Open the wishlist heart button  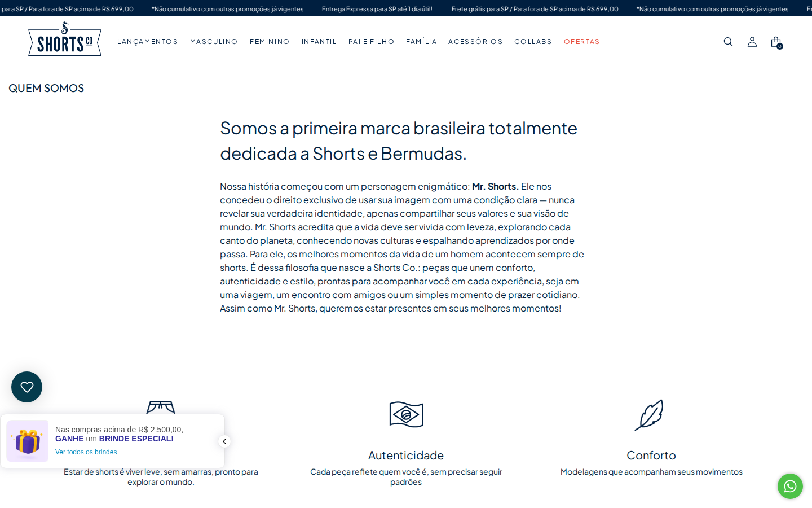pos(27,387)
